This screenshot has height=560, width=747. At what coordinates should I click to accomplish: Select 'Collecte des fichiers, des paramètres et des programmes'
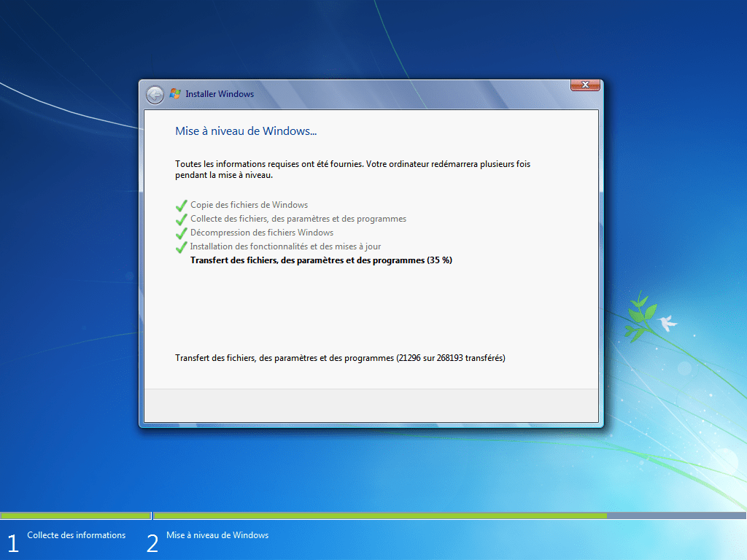tap(298, 219)
